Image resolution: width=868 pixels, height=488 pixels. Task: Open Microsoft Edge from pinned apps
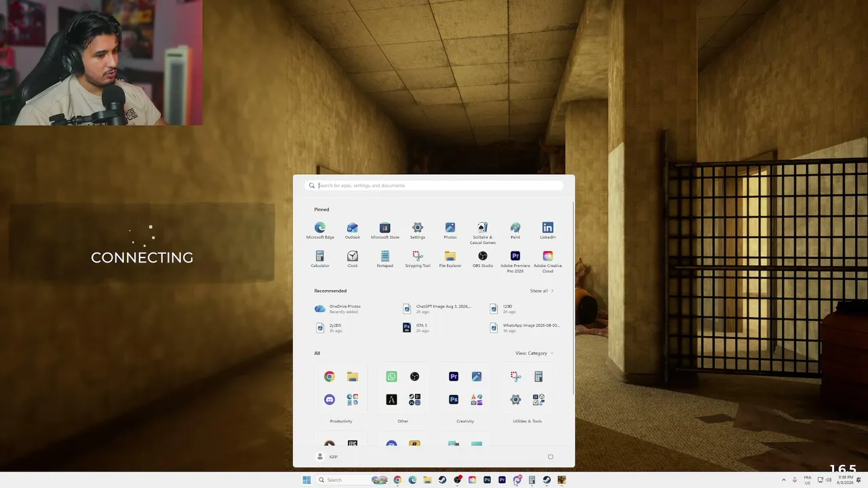point(320,230)
